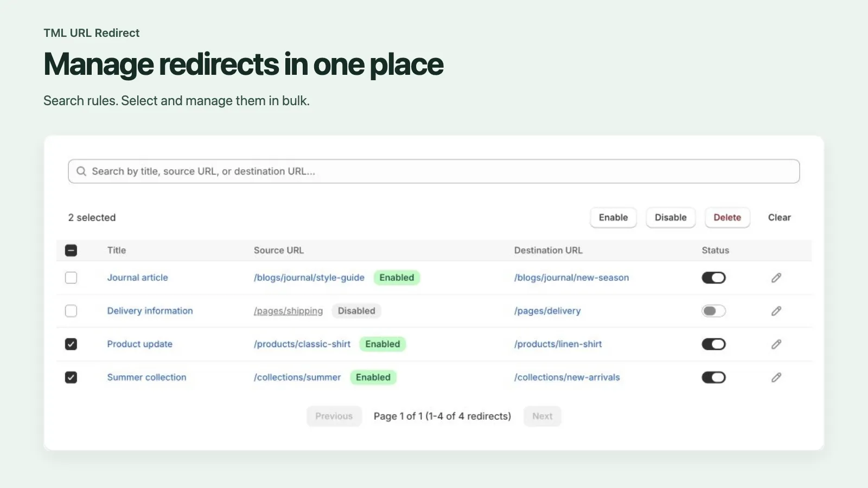The width and height of the screenshot is (868, 488).
Task: Click the Disabled badge on /pages/shipping
Action: (356, 311)
